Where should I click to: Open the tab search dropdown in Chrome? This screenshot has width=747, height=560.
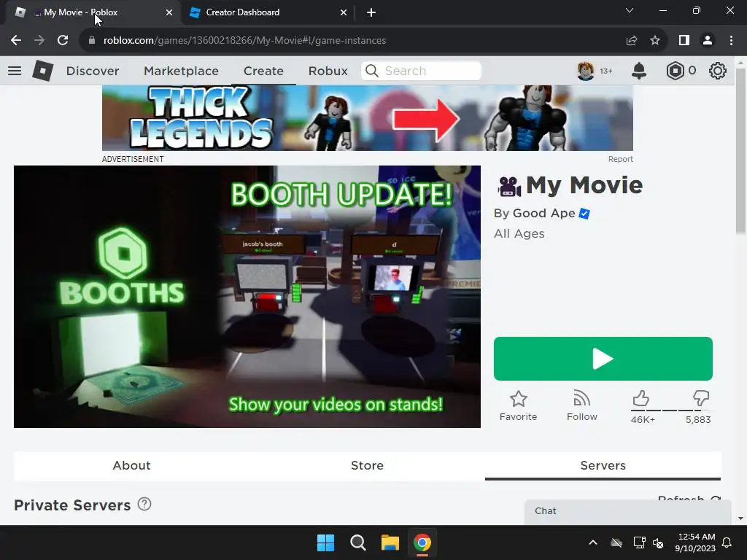[x=630, y=10]
